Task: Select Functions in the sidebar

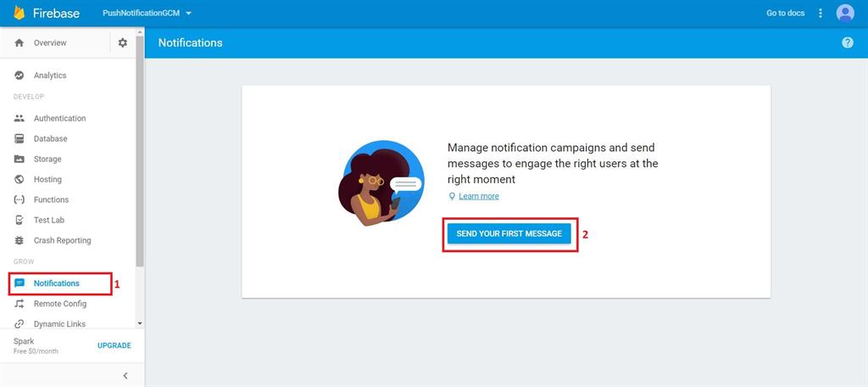Action: 51,199
